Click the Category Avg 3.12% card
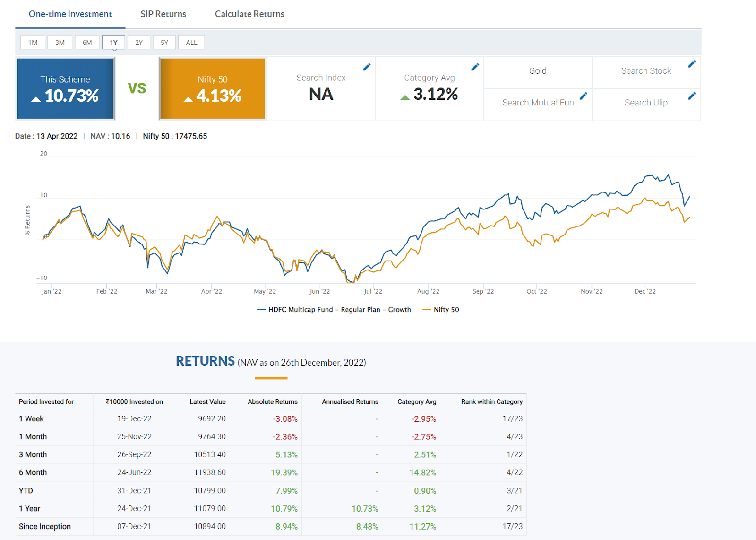 (x=430, y=88)
